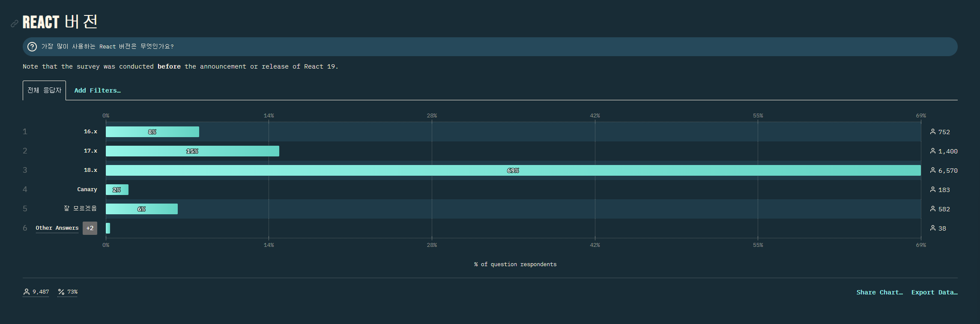Click the question mark help icon
This screenshot has height=324, width=980.
[x=32, y=47]
